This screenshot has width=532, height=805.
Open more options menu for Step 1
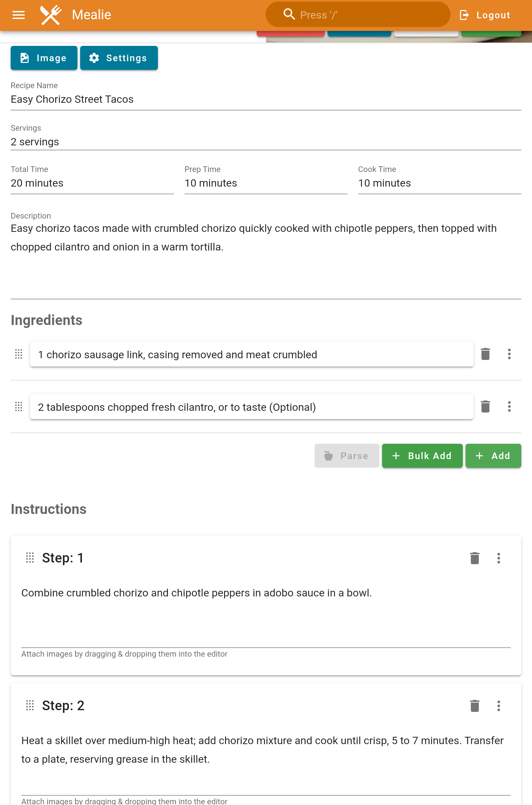pyautogui.click(x=498, y=558)
